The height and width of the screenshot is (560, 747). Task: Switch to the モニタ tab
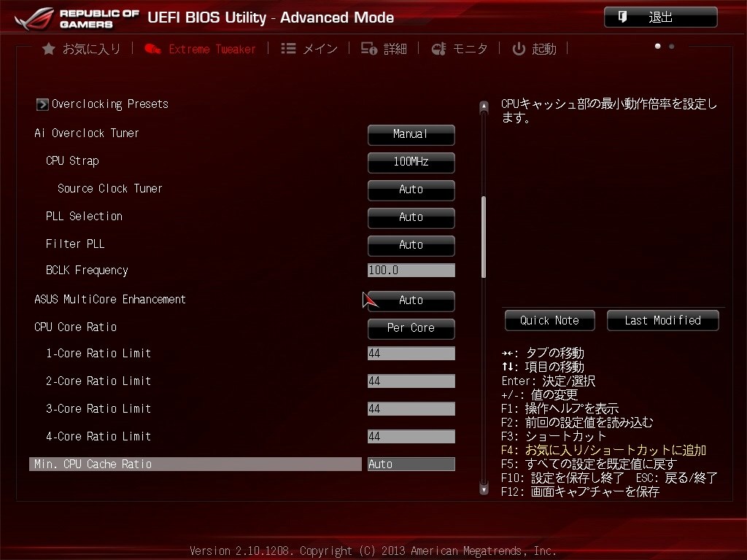click(460, 49)
